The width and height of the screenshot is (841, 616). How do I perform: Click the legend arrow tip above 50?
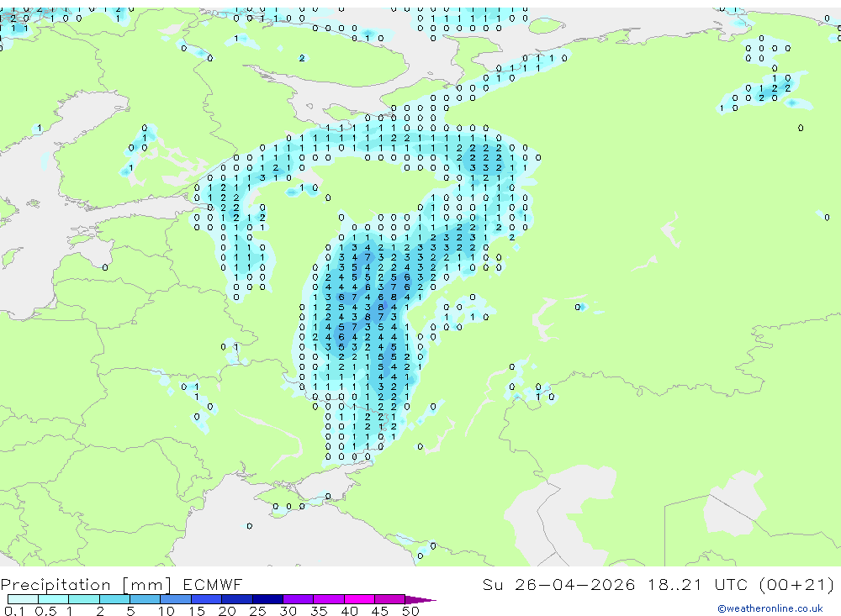[420, 600]
